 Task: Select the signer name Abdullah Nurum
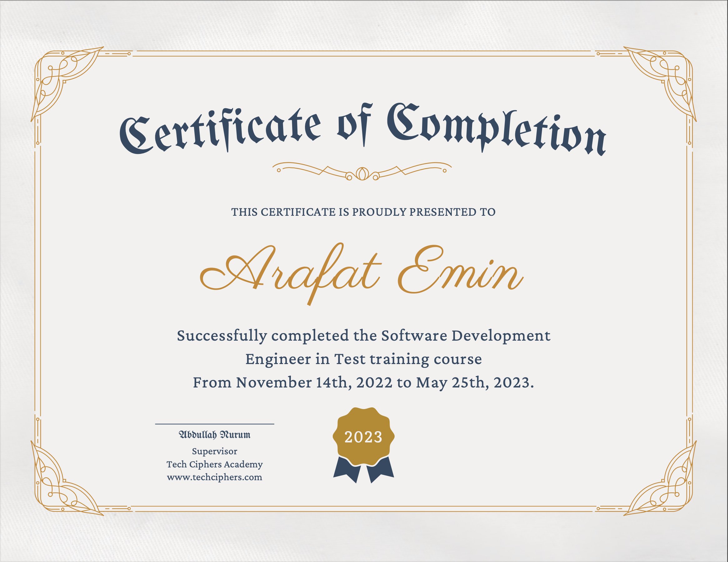[x=214, y=435]
